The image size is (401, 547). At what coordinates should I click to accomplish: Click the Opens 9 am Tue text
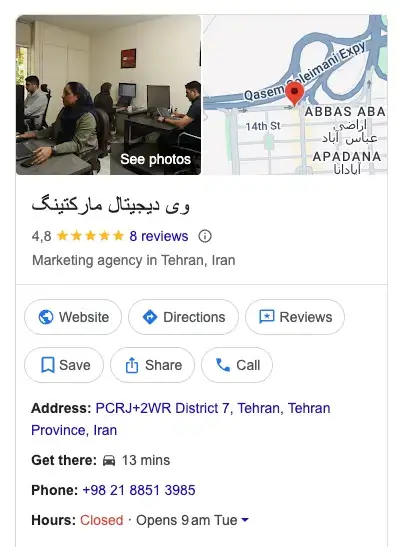[187, 520]
